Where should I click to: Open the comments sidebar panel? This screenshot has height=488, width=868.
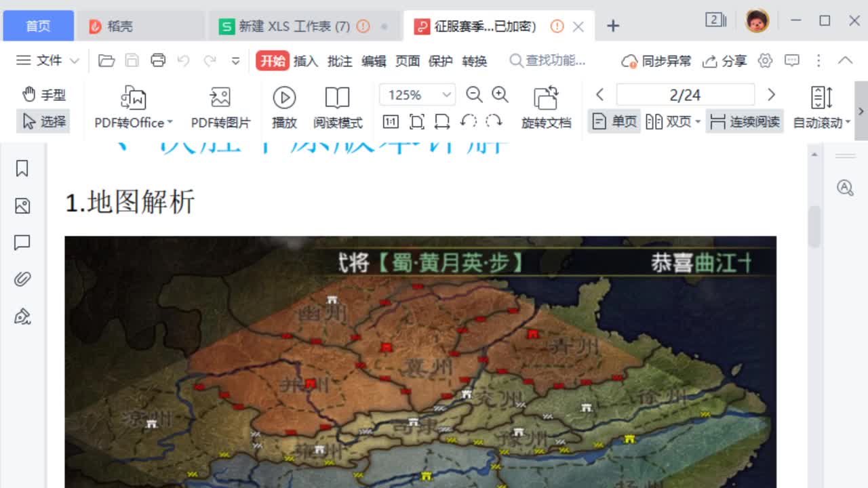point(22,243)
